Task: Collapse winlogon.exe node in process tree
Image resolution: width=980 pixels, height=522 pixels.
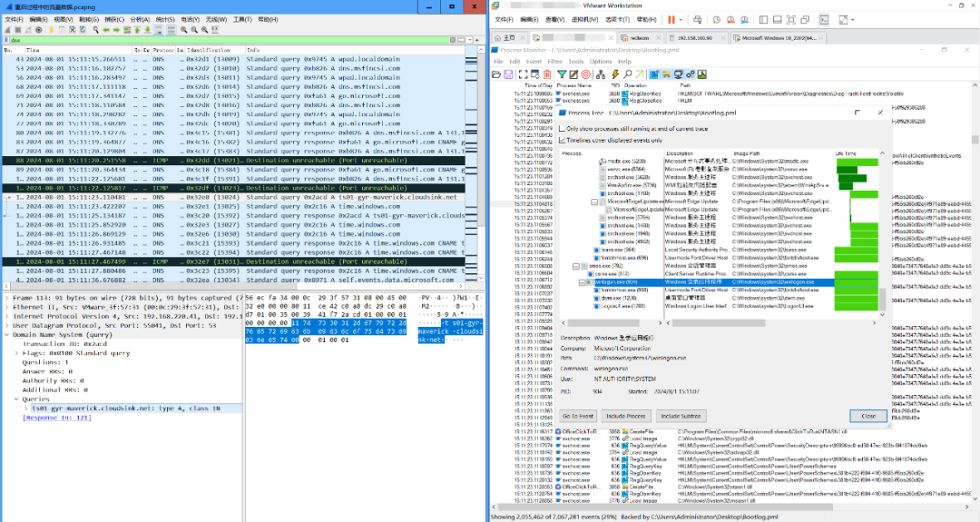Action: pyautogui.click(x=582, y=282)
